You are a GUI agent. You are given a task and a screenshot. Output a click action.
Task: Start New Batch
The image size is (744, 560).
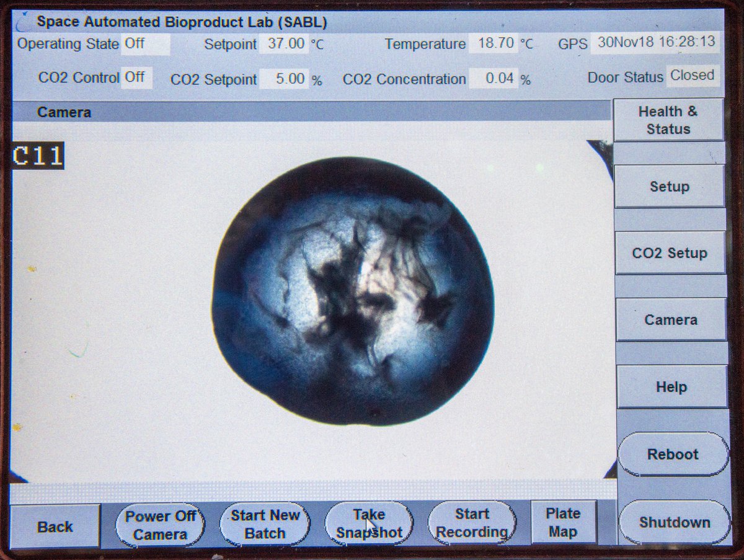tap(265, 524)
